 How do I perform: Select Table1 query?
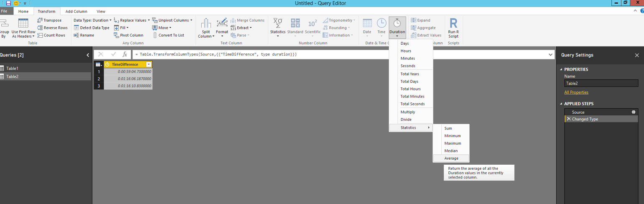[46, 68]
